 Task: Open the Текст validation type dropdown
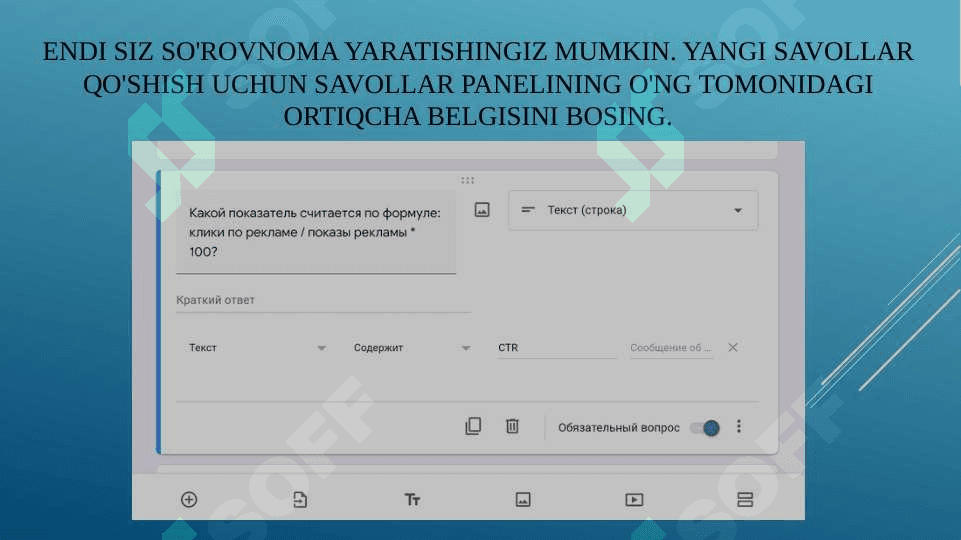pos(256,348)
